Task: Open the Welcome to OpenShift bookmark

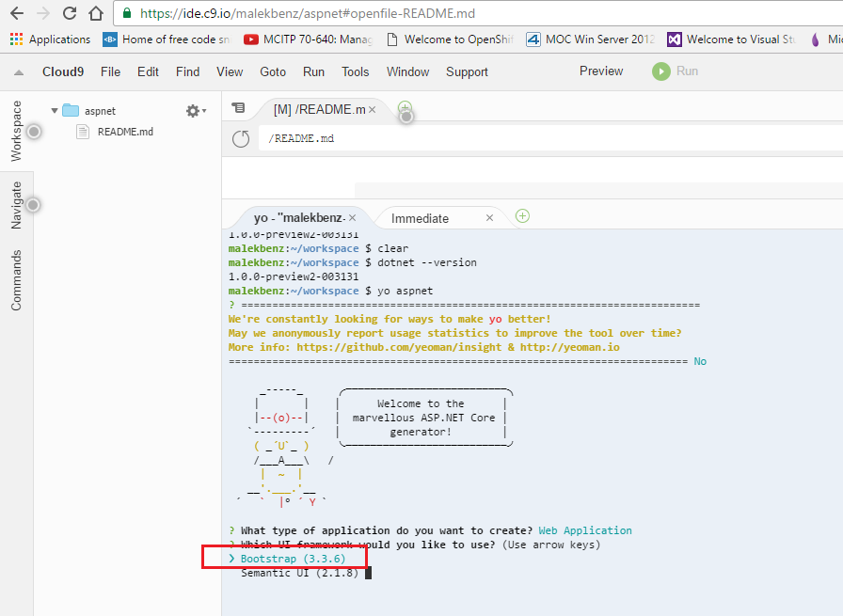Action: tap(450, 39)
